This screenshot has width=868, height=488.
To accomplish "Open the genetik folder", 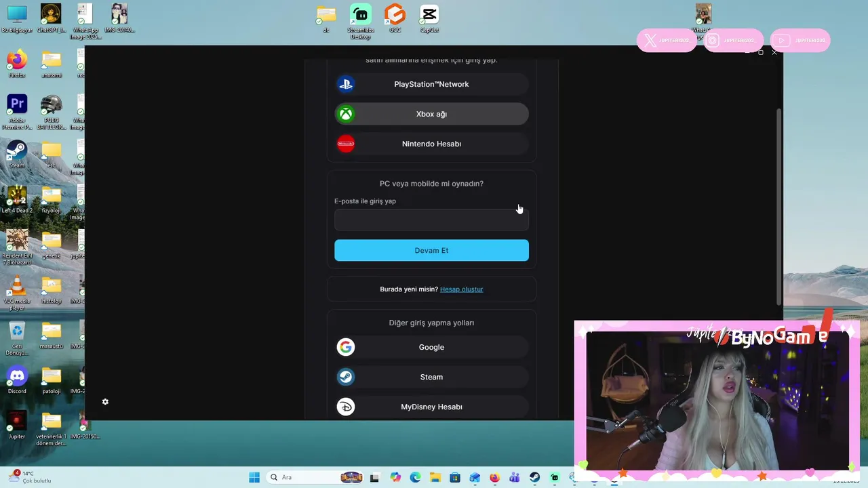I will (x=52, y=245).
